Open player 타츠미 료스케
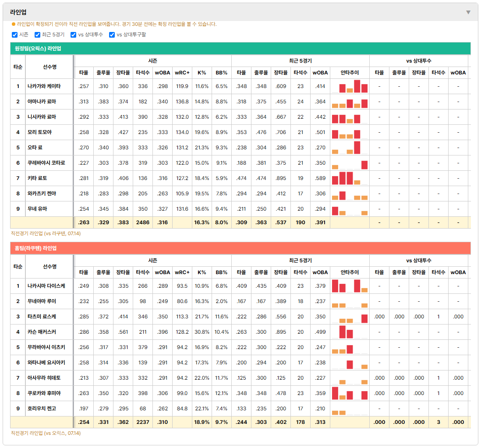 42,317
